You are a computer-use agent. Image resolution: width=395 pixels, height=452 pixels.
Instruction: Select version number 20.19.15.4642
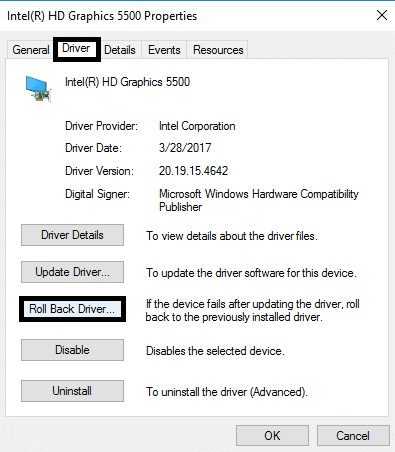[193, 171]
